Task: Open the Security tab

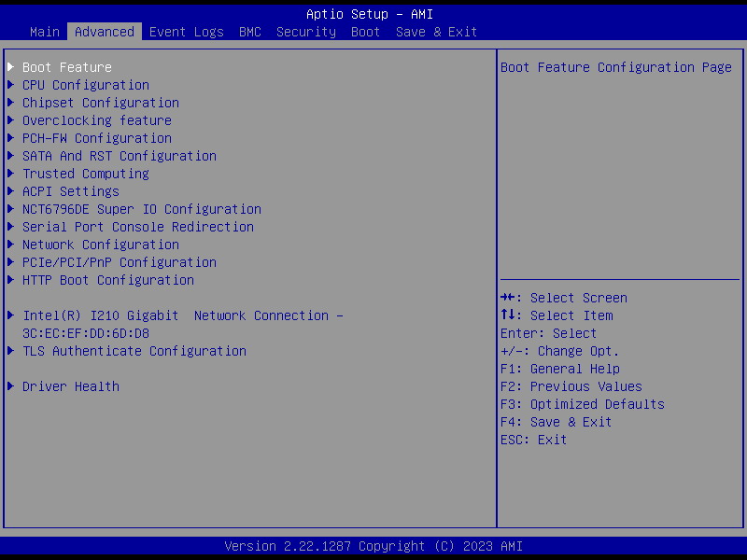Action: click(306, 32)
